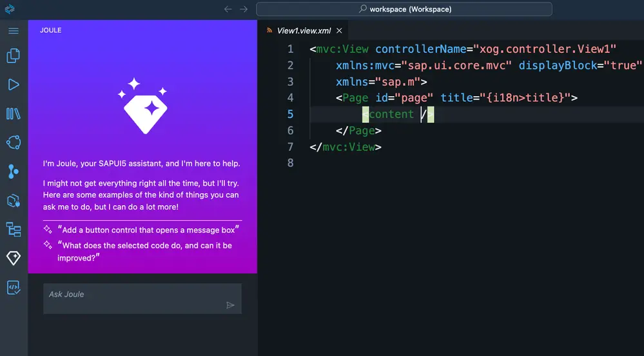644x356 pixels.
Task: Click the 'I might not get everything right' paragraph
Action: 141,195
